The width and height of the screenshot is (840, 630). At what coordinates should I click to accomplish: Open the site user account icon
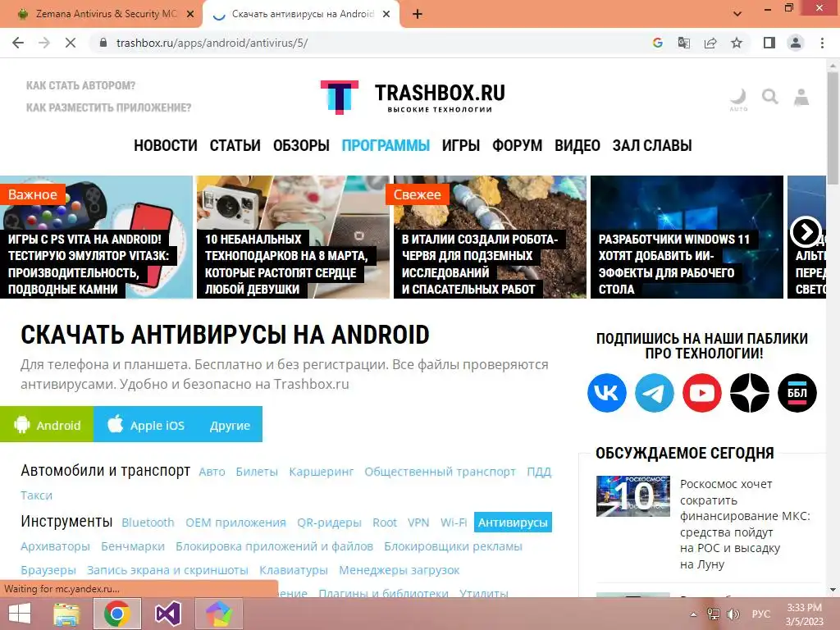801,97
